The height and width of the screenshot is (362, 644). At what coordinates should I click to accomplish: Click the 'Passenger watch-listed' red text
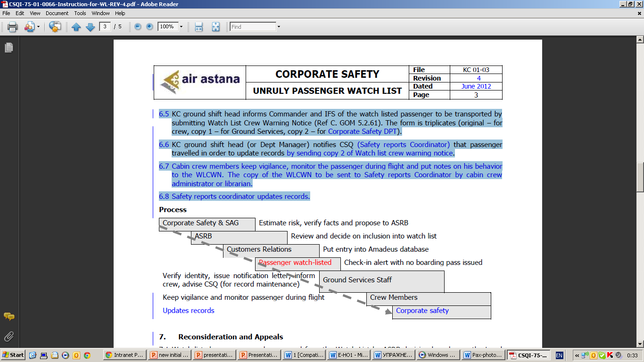295,263
